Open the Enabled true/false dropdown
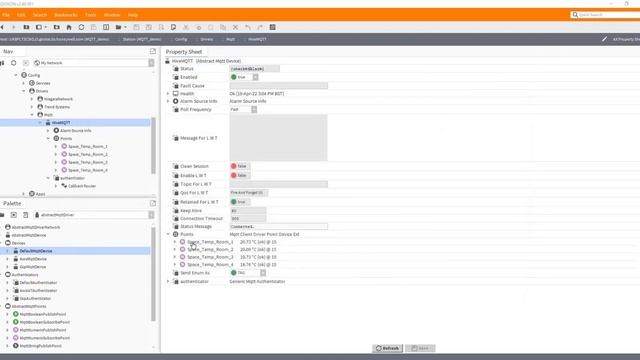The height and width of the screenshot is (360, 640). [255, 77]
